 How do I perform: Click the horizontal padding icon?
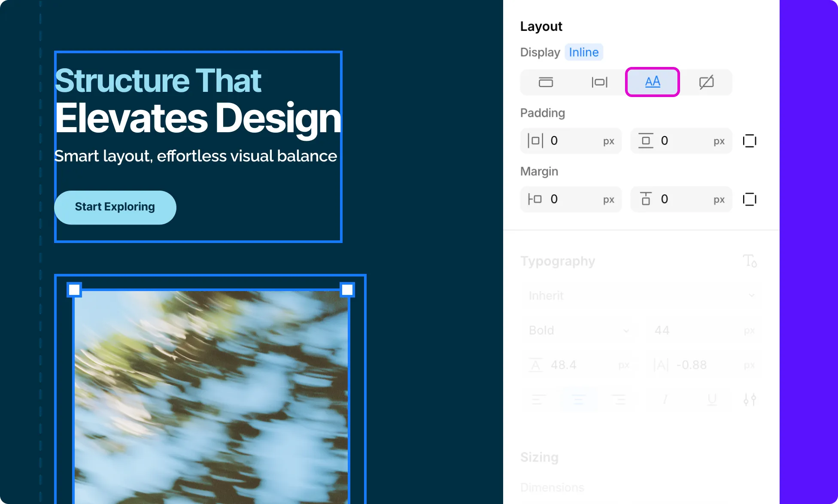point(535,141)
